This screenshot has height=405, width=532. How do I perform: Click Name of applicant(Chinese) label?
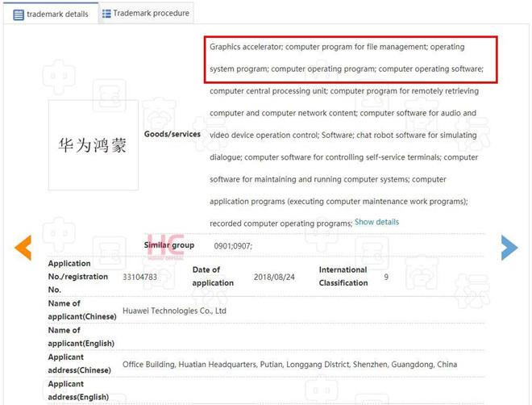pos(82,310)
